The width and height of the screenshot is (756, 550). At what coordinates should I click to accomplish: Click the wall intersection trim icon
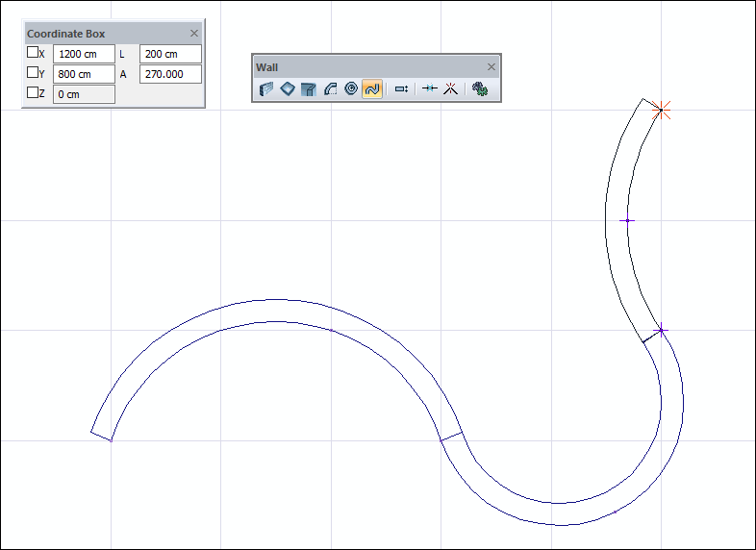pyautogui.click(x=449, y=89)
